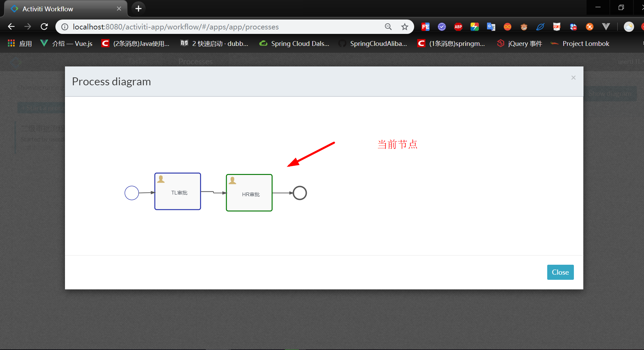Viewport: 644px width, 350px height.
Task: Open a new browser tab
Action: pyautogui.click(x=139, y=9)
